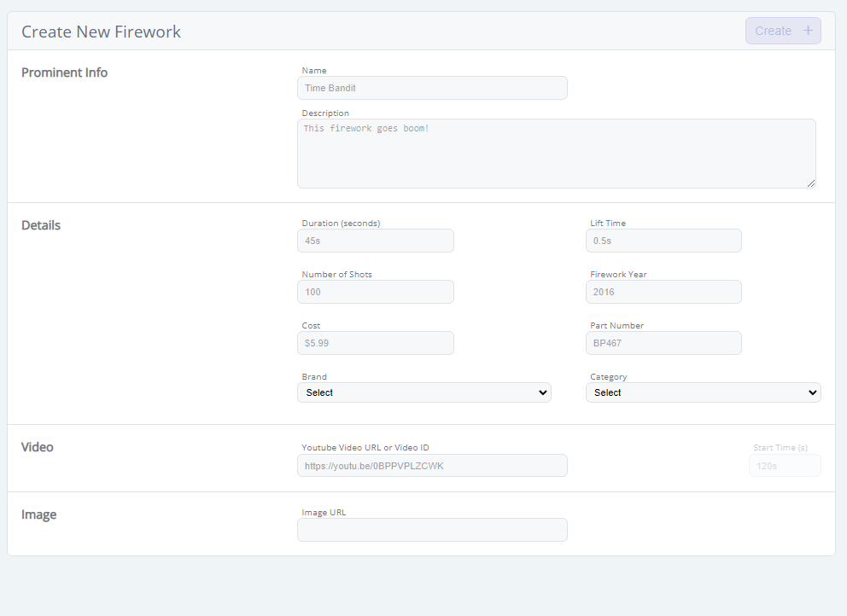Click the Part Number field showing BP467
The height and width of the screenshot is (616, 847).
[663, 343]
